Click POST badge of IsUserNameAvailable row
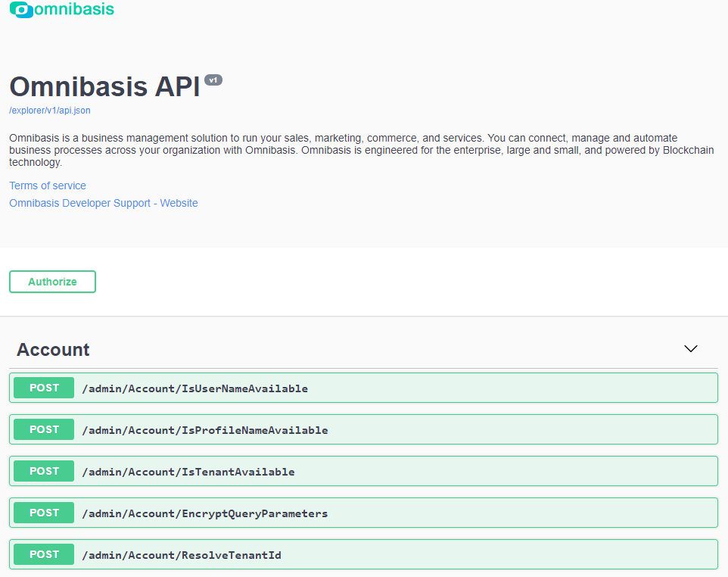 coord(44,388)
